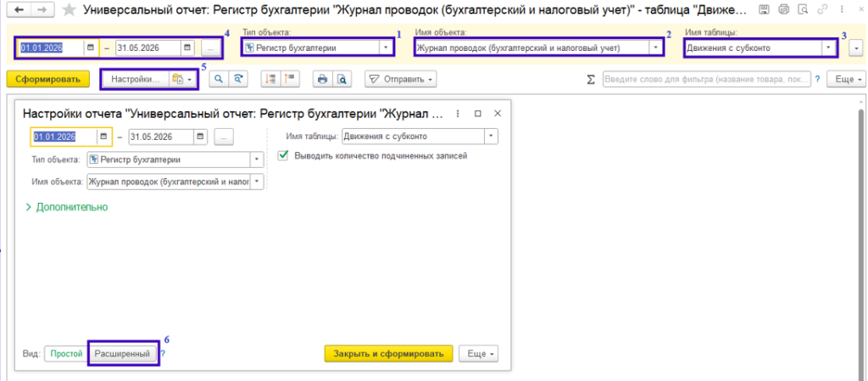Click Закрыть и сформировать button
The width and height of the screenshot is (868, 381).
coord(388,354)
